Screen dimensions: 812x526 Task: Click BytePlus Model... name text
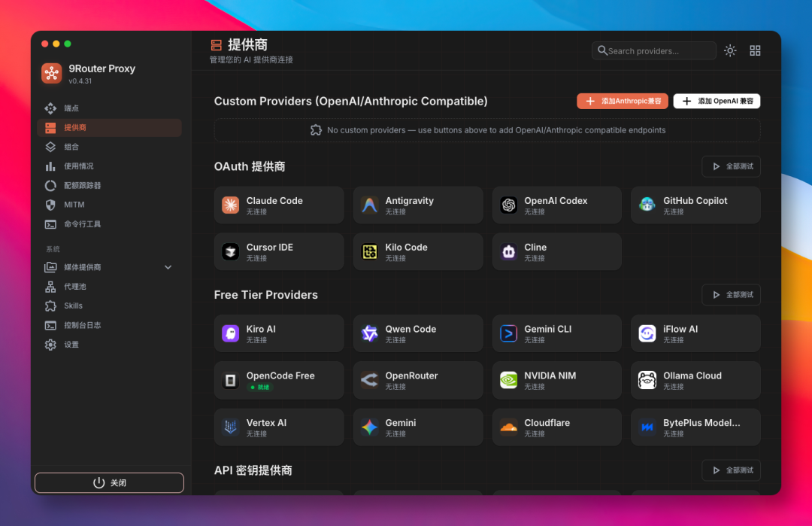point(701,423)
